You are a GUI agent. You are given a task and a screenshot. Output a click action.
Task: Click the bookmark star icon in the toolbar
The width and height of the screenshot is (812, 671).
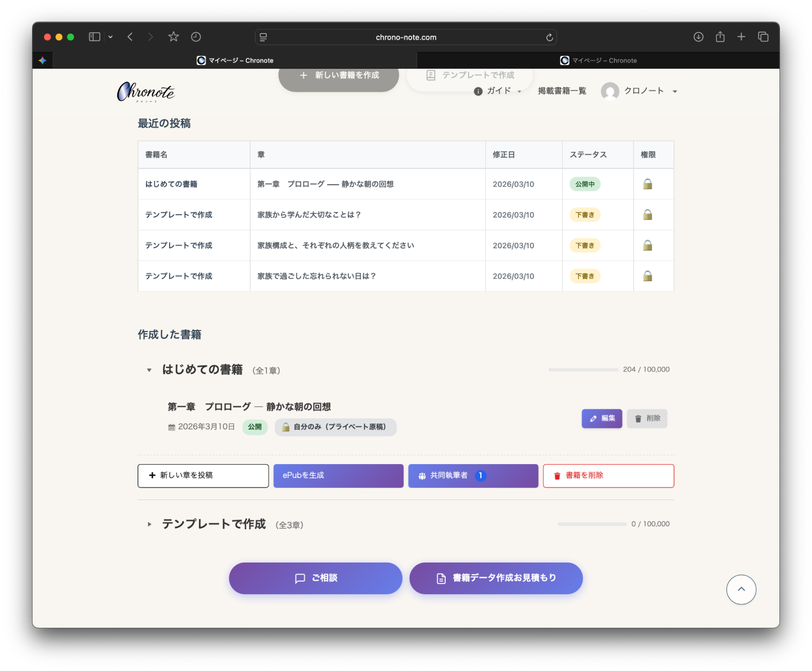173,37
